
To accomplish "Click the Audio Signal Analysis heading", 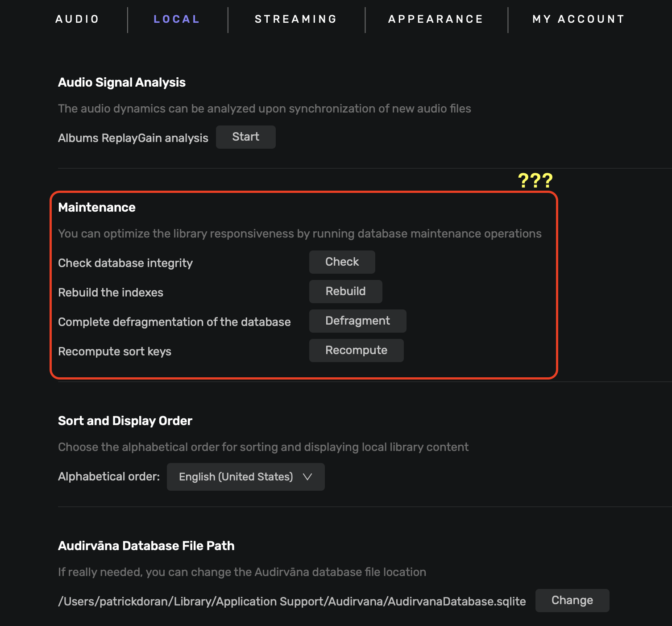I will click(122, 83).
